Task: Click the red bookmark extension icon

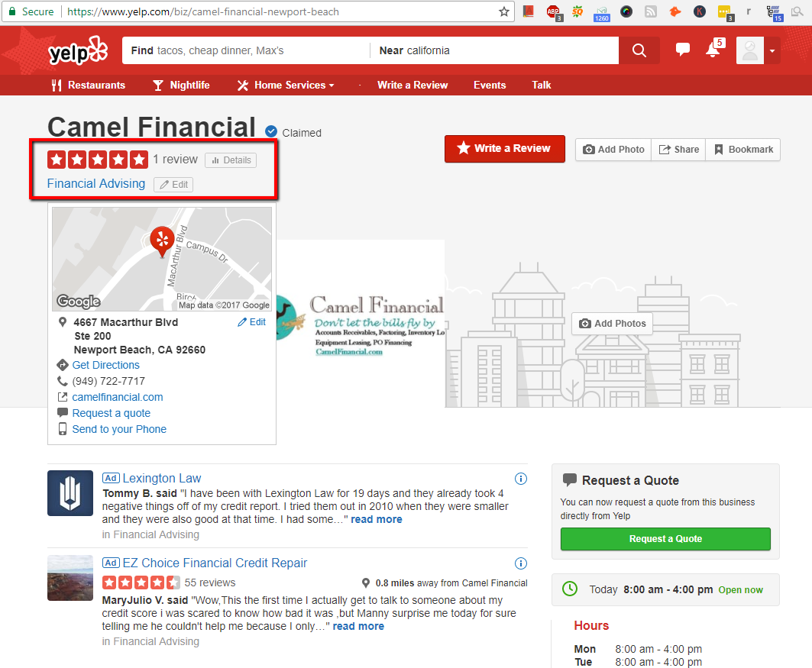Action: click(528, 11)
